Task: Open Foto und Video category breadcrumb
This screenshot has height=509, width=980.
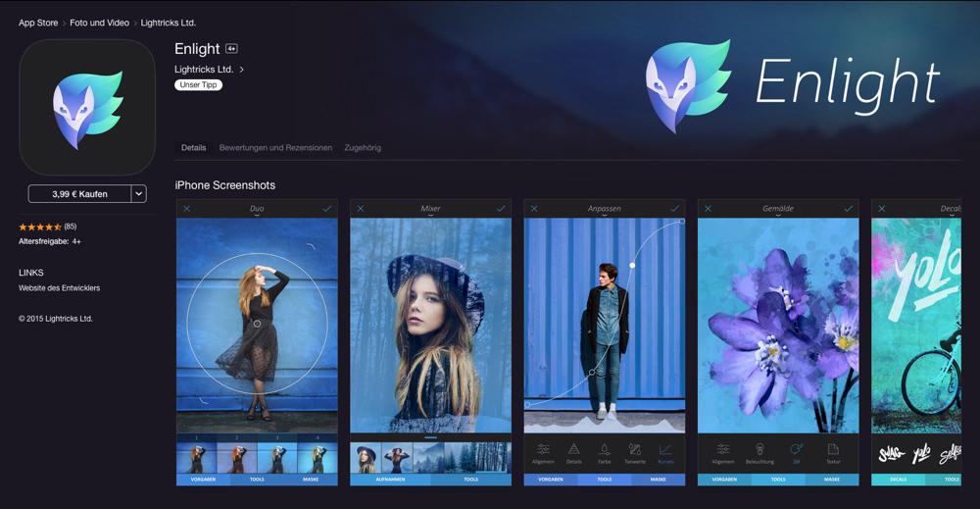Action: tap(99, 23)
